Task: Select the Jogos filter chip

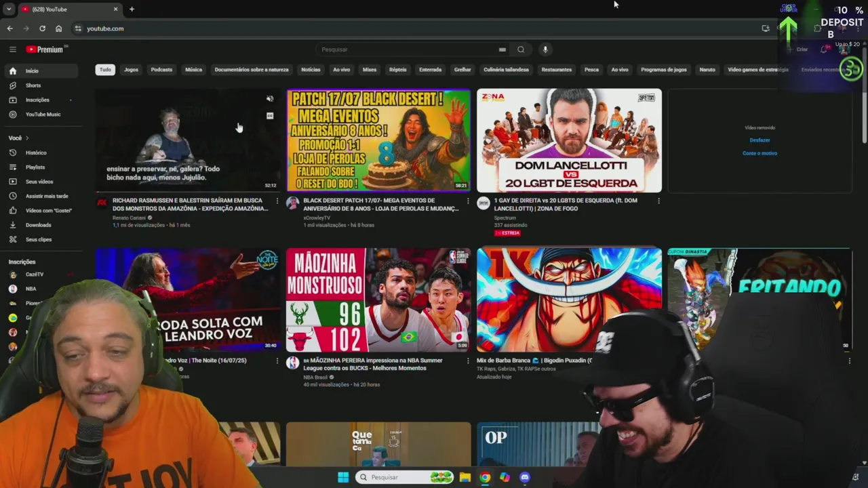Action: (x=131, y=69)
